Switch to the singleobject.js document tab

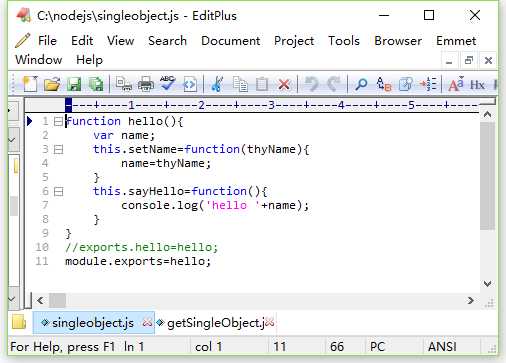click(x=93, y=323)
